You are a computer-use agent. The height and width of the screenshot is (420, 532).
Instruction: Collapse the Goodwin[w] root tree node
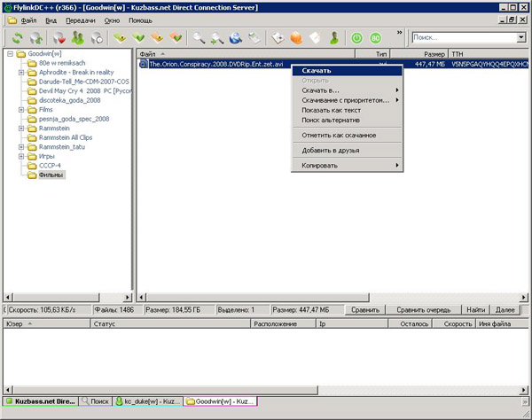tap(10, 53)
